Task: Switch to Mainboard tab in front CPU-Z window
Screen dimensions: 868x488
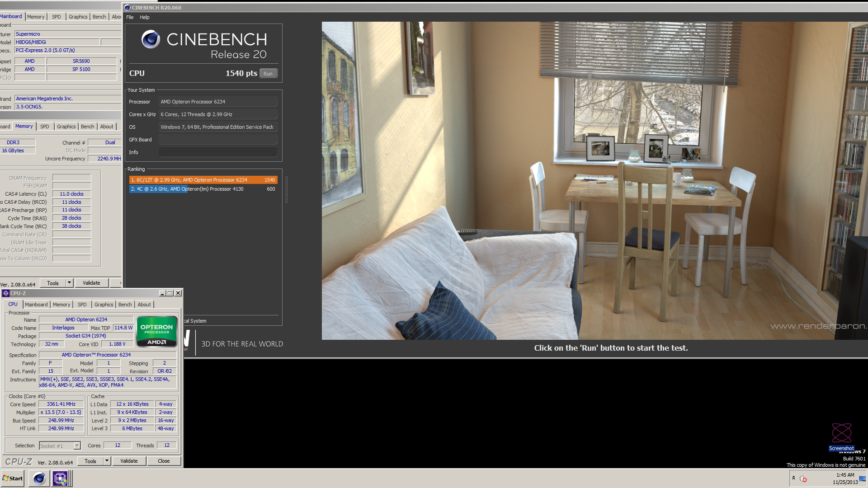Action: [x=36, y=305]
